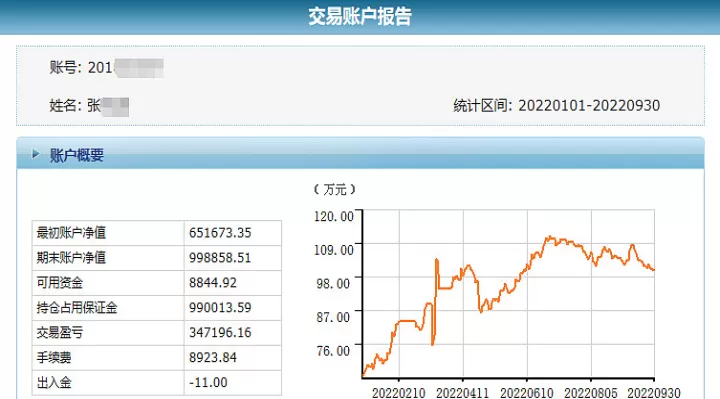Click the 20220805 x-axis date label
Image resolution: width=720 pixels, height=399 pixels.
pyautogui.click(x=591, y=393)
